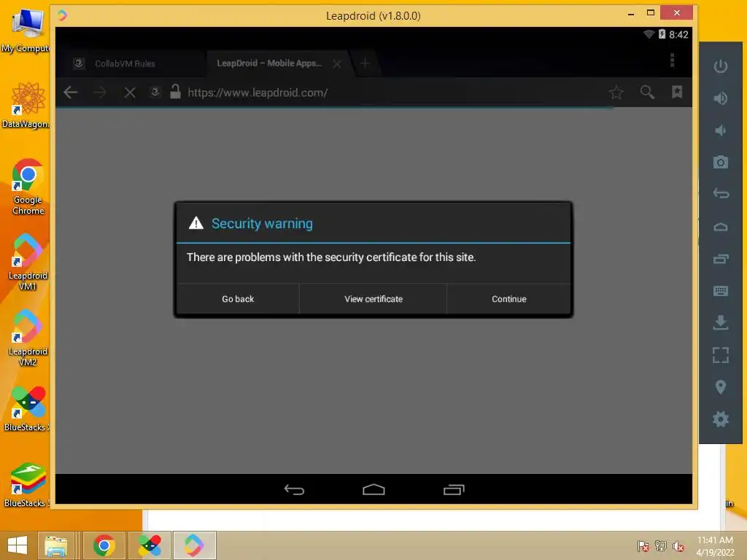Image resolution: width=747 pixels, height=560 pixels.
Task: Open the location pin icon in sidebar
Action: pyautogui.click(x=720, y=386)
